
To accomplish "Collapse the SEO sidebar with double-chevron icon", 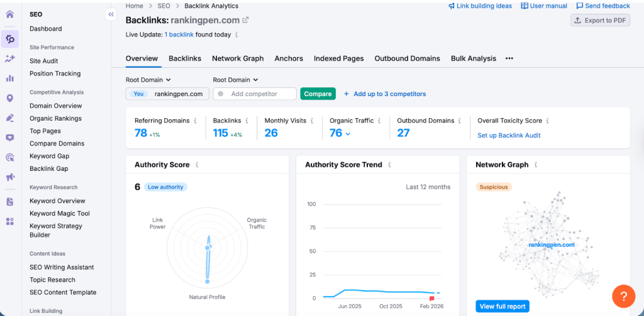I will pyautogui.click(x=111, y=14).
